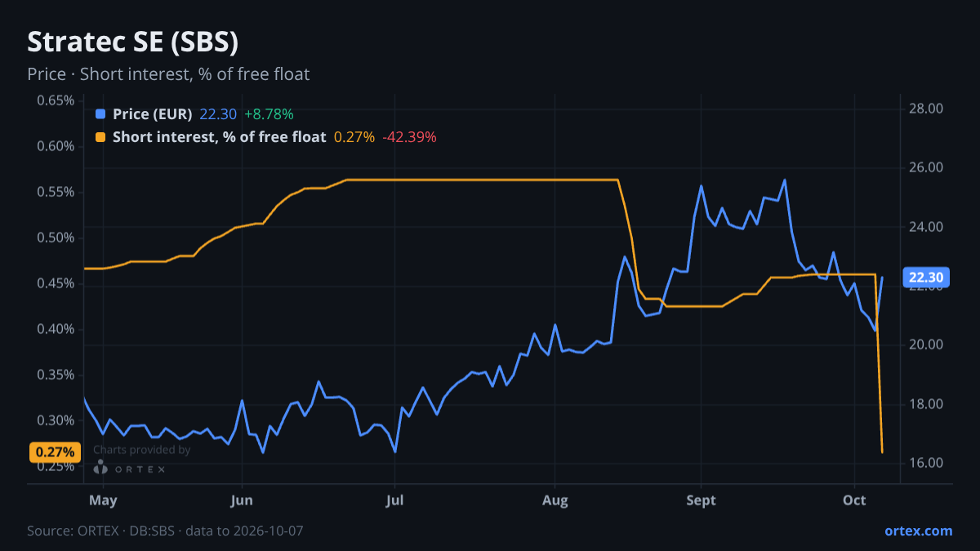This screenshot has width=980, height=551.
Task: Click the 'Sept' x-axis label
Action: [702, 500]
